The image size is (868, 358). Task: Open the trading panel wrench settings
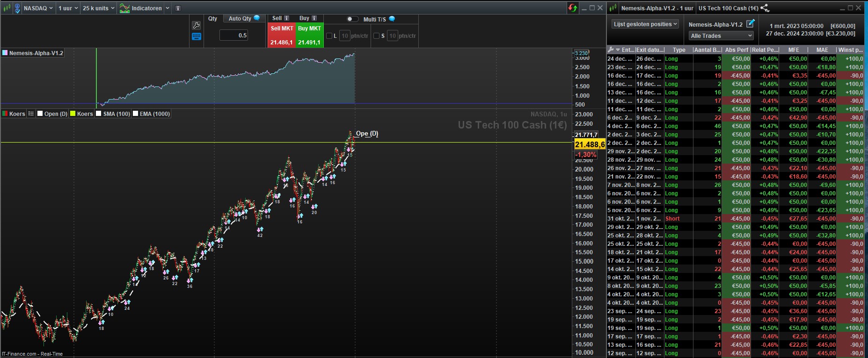[x=197, y=25]
